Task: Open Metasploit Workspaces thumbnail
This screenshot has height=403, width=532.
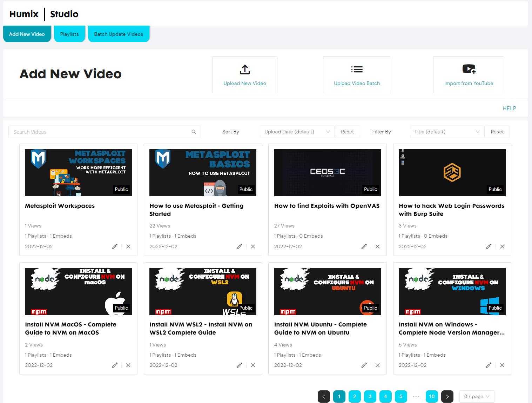Action: pyautogui.click(x=78, y=173)
